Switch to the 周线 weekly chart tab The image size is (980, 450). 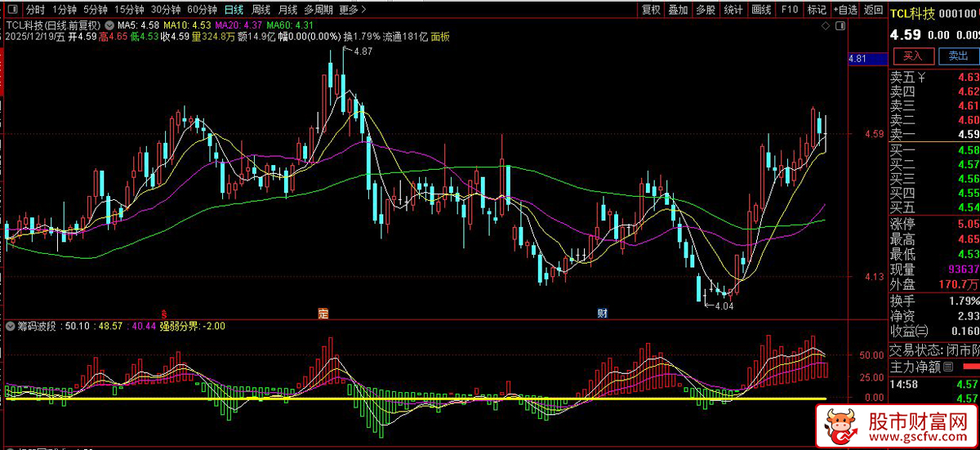pos(261,10)
